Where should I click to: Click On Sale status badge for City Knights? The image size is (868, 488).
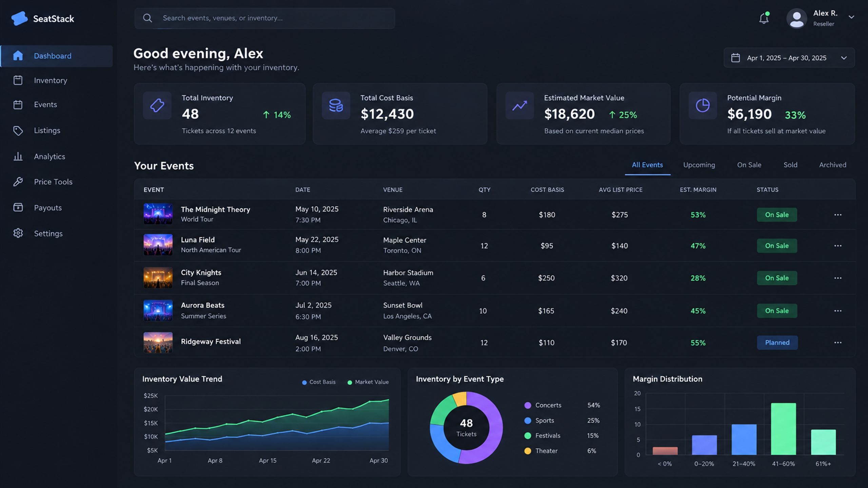777,278
